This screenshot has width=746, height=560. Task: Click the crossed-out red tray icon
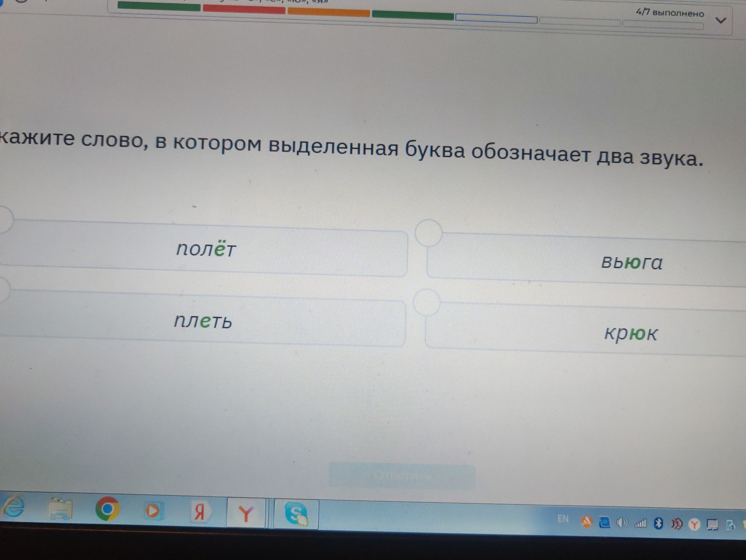(x=676, y=524)
